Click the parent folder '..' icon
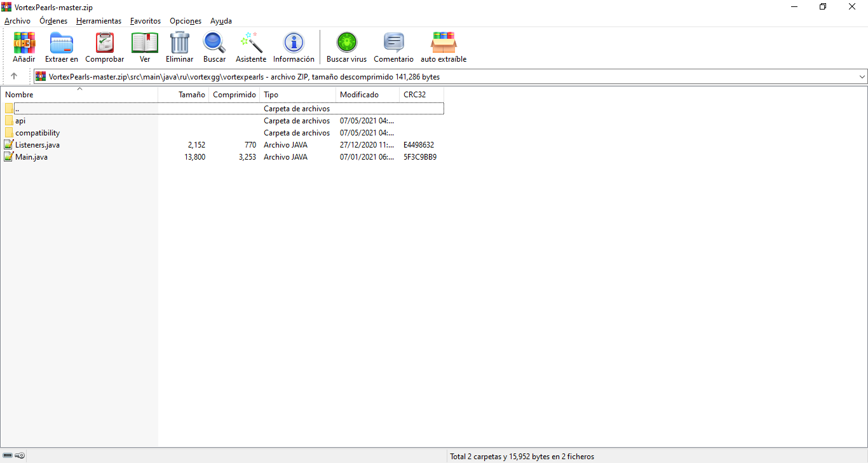This screenshot has height=463, width=868. [x=9, y=109]
